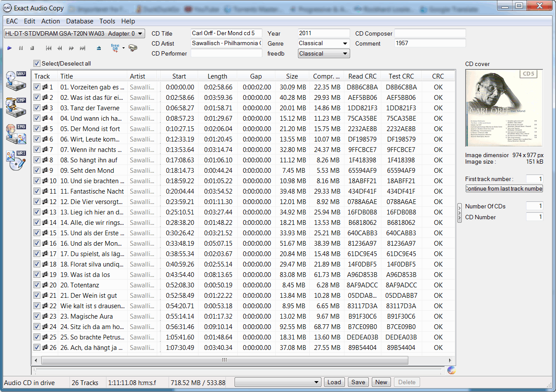The width and height of the screenshot is (556, 392).
Task: Click the WRI write CD icon
Action: pyautogui.click(x=16, y=160)
